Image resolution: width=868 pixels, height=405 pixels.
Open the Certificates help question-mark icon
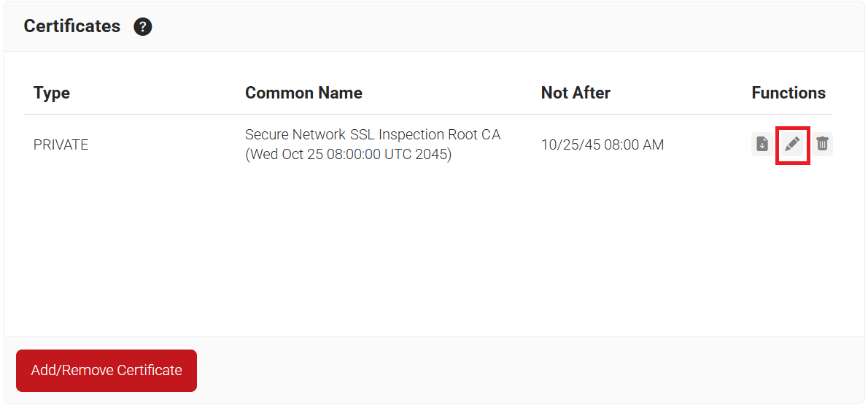click(143, 27)
